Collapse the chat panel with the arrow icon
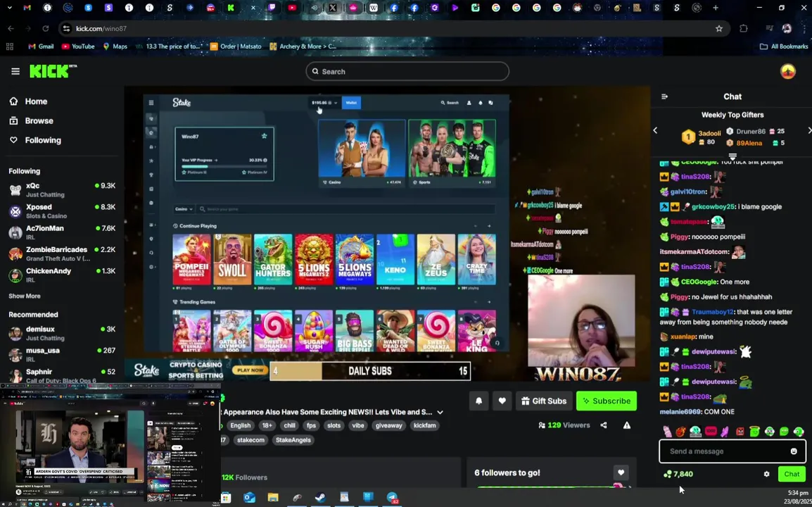Image resolution: width=812 pixels, height=507 pixels. pos(665,96)
